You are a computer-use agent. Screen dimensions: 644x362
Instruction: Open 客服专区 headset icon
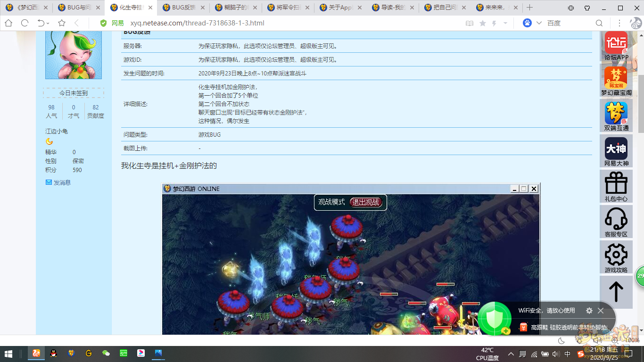616,222
